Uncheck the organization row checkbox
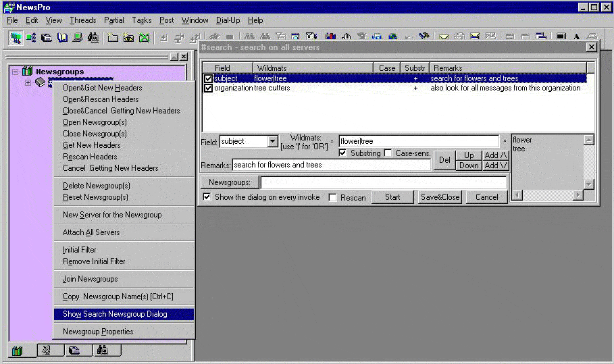 (208, 88)
